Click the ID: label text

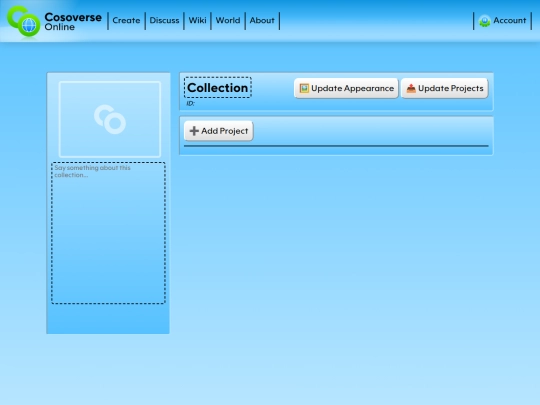pyautogui.click(x=190, y=103)
